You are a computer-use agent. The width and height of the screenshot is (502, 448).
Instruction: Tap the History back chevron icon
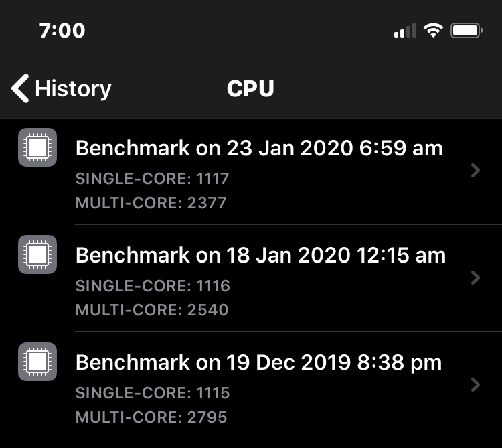pos(21,88)
